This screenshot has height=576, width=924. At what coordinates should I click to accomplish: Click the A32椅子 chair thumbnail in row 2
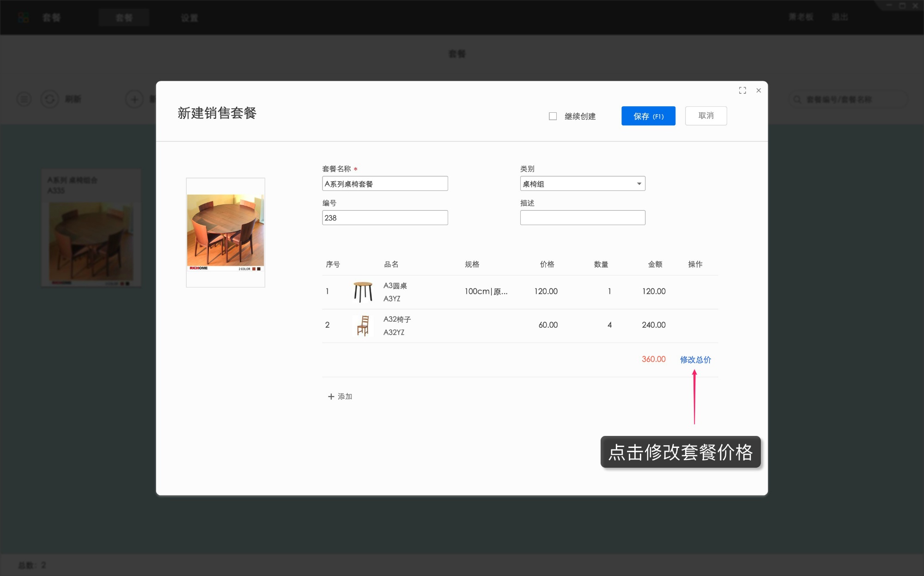(364, 325)
